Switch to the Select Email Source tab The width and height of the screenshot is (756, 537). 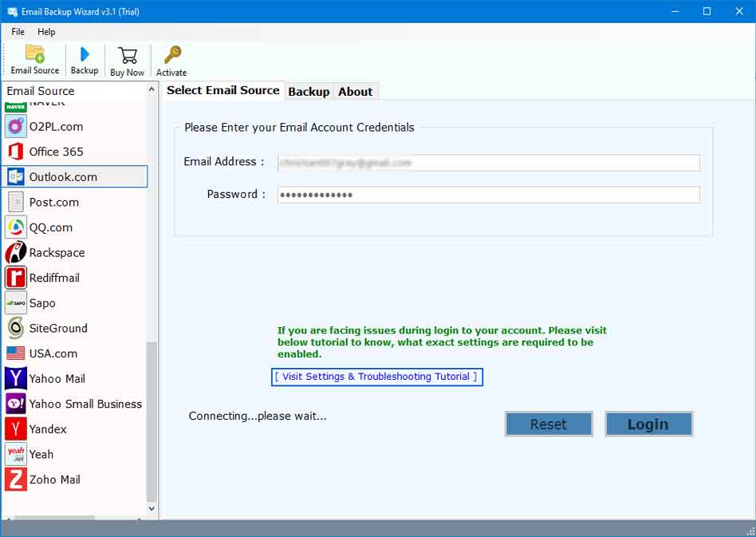point(222,90)
